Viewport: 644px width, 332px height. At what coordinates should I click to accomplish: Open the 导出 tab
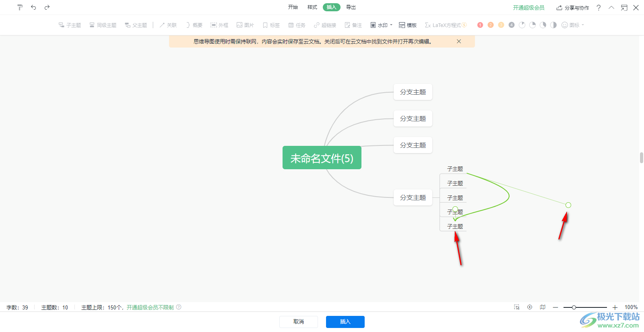coord(351,7)
